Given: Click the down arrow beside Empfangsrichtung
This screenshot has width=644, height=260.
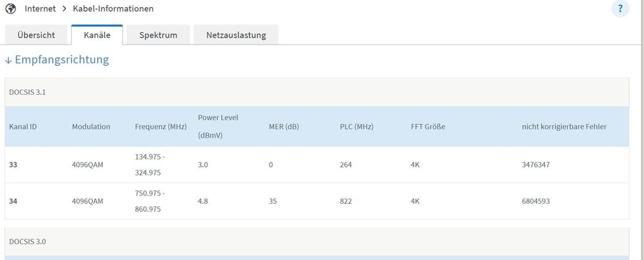Looking at the screenshot, I should pyautogui.click(x=8, y=60).
